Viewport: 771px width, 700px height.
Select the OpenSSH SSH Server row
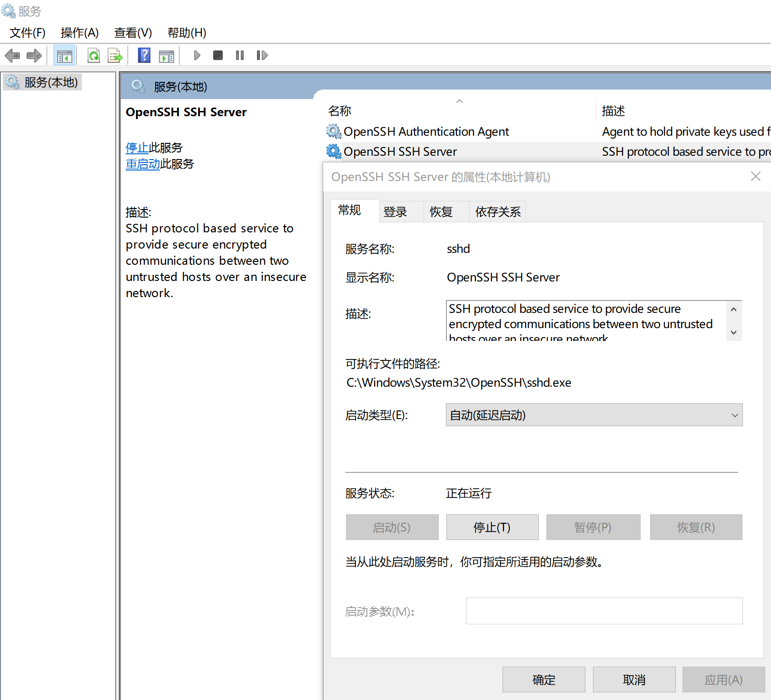tap(547, 151)
